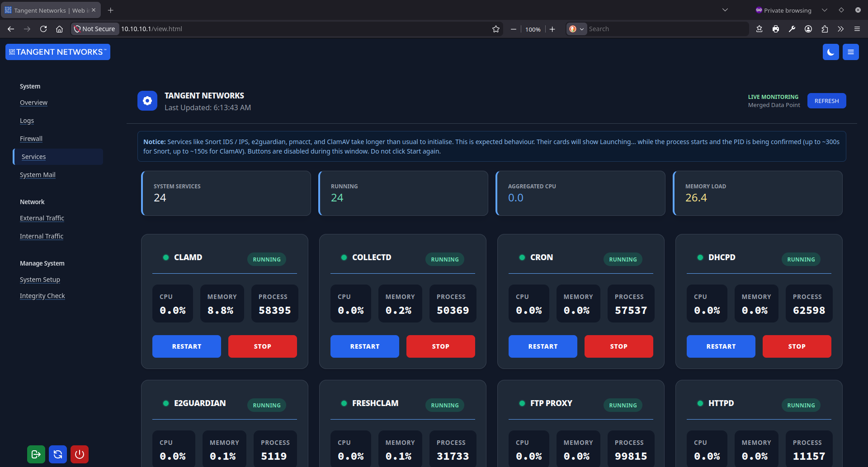The image size is (868, 467).
Task: Click the gear logo beside TANGENT NETWORKS heading
Action: click(147, 101)
